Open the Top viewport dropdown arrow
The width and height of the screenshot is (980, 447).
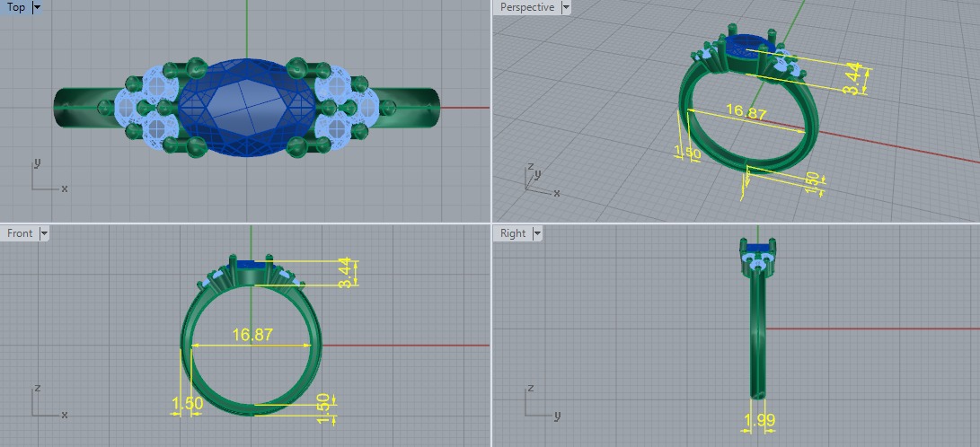click(x=36, y=7)
